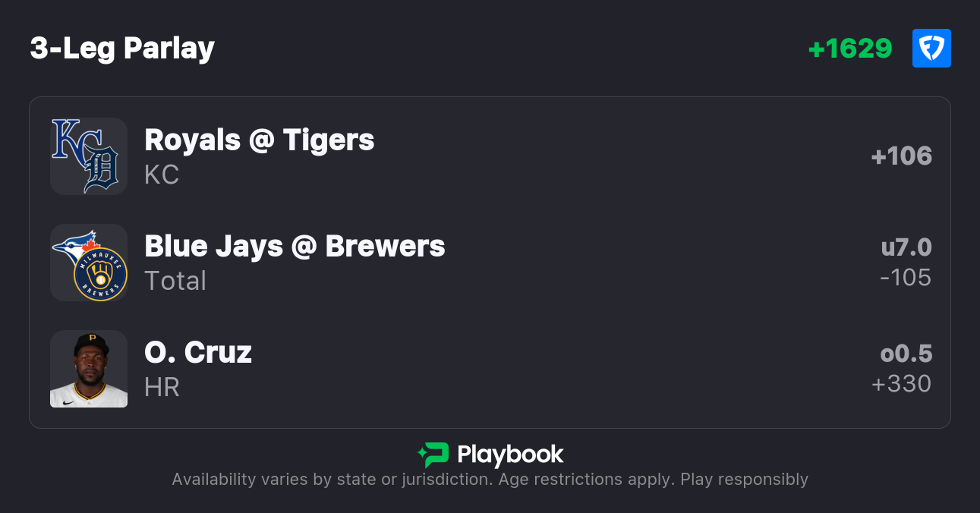
Task: Select the Royals @ Tigers matchup title
Action: click(x=259, y=140)
